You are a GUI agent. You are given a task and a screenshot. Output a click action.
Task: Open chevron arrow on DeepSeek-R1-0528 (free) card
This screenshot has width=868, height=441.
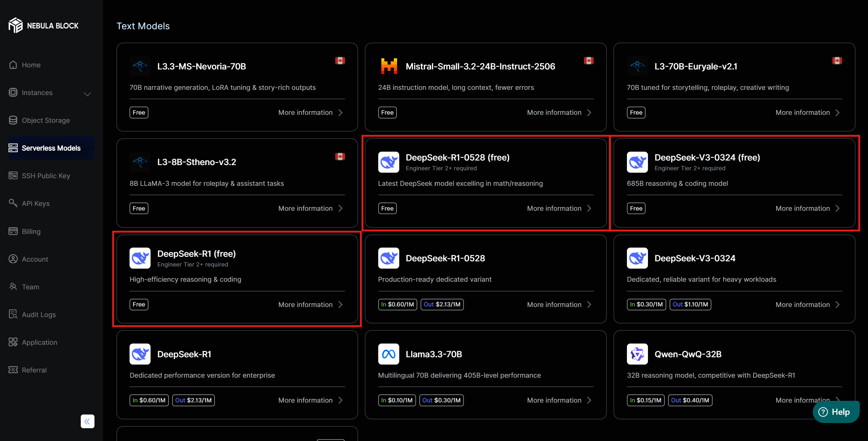click(589, 208)
